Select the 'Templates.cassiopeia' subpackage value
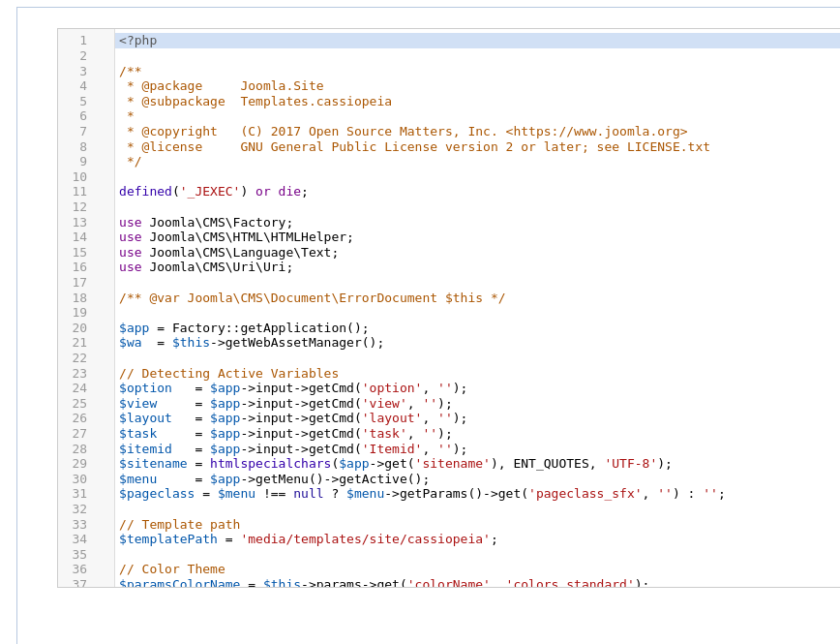 pos(316,102)
